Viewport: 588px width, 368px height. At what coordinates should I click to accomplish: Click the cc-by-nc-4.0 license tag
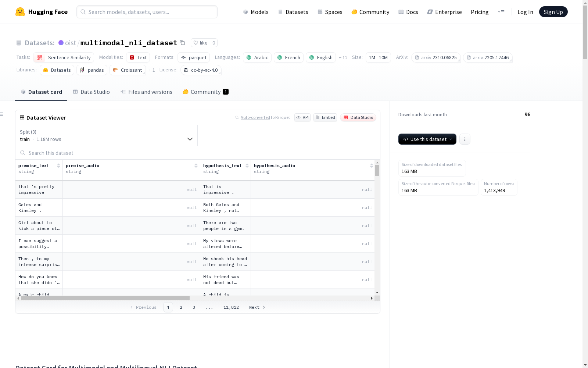click(x=201, y=70)
